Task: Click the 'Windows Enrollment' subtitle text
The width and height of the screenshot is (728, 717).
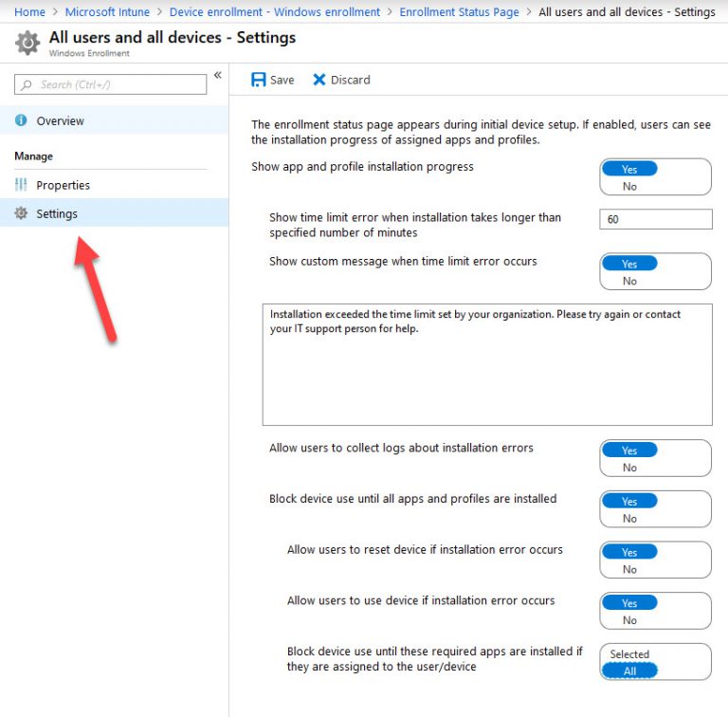Action: tap(89, 53)
